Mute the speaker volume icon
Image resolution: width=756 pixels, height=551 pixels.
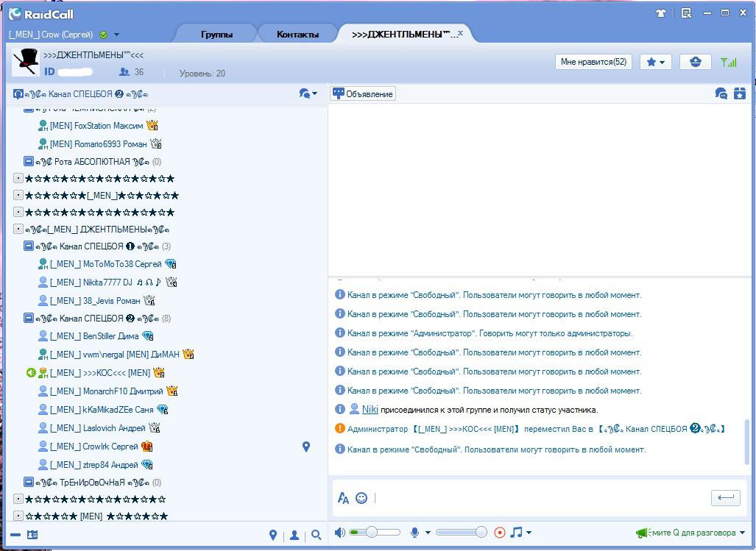click(x=340, y=532)
